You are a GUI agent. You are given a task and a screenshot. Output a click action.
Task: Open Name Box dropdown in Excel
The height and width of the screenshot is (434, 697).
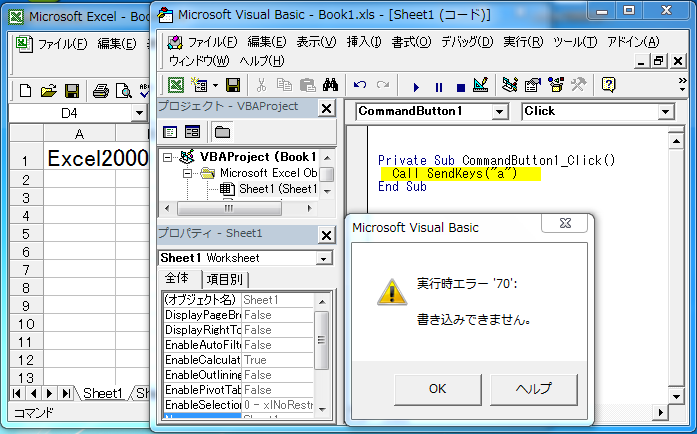tap(139, 113)
